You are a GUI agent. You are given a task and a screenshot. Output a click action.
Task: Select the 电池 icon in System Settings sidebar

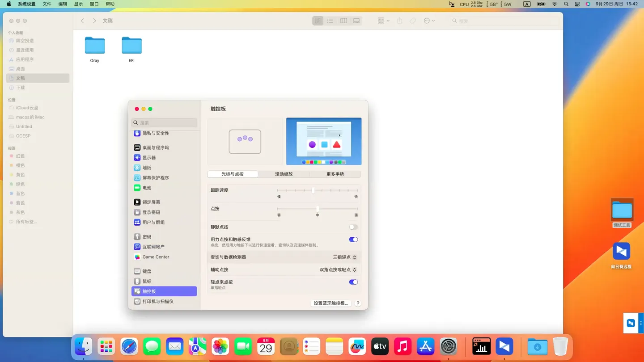(147, 188)
